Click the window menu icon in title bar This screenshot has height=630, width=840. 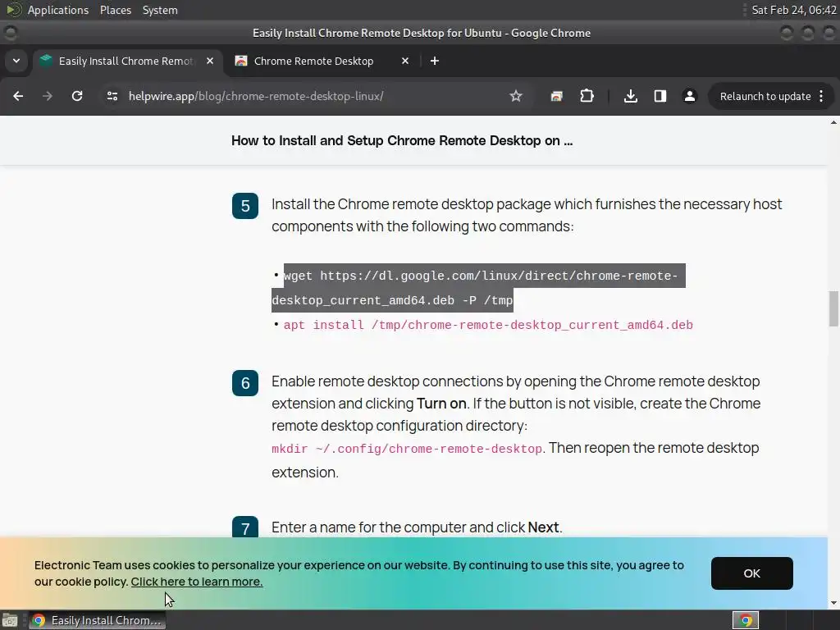tap(10, 33)
